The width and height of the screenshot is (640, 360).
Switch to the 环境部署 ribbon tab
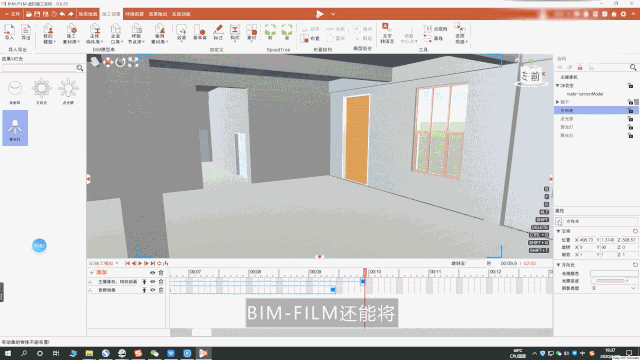(x=134, y=14)
